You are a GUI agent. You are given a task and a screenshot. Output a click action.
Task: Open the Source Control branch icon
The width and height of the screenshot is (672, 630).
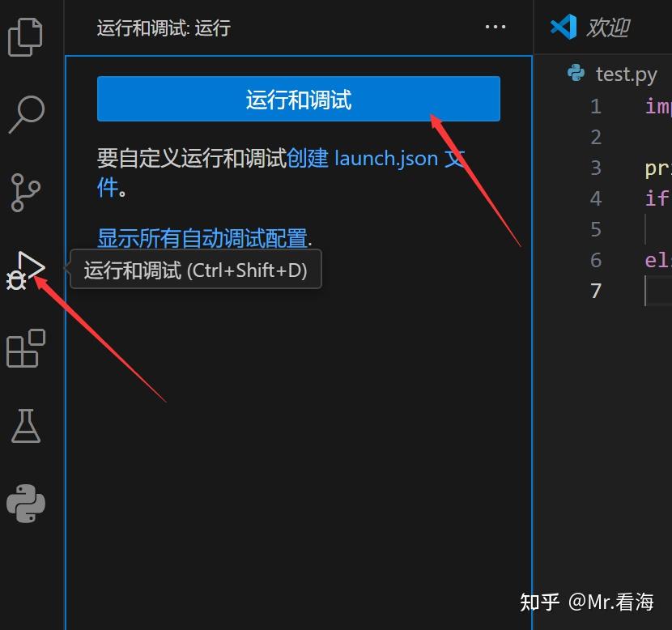coord(25,193)
